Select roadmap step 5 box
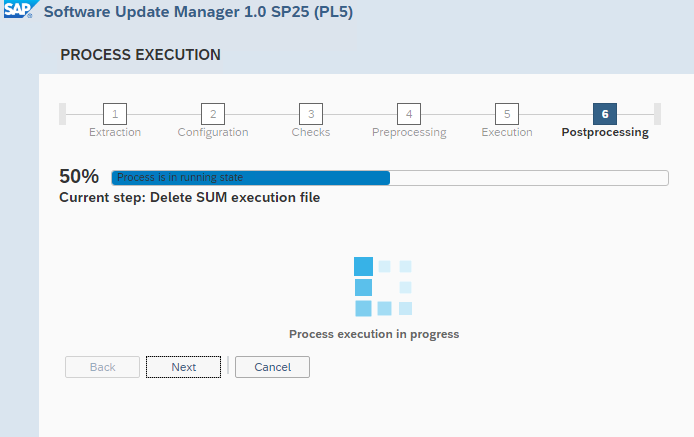 click(507, 114)
